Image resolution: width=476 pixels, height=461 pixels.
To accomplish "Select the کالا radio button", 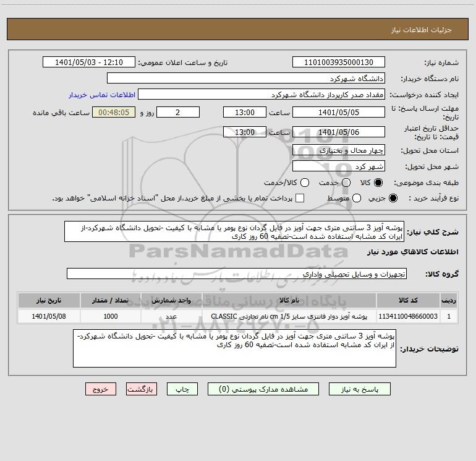I will (378, 183).
